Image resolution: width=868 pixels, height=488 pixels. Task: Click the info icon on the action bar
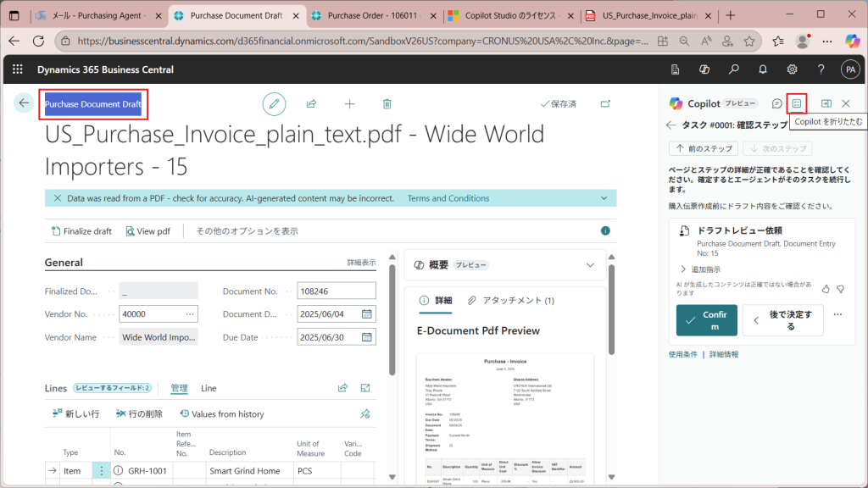(605, 230)
